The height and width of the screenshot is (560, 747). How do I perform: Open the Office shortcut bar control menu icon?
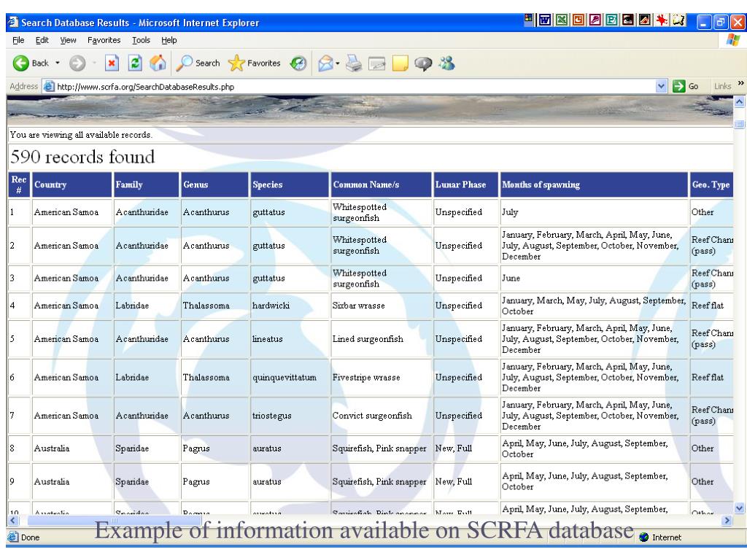(x=528, y=19)
